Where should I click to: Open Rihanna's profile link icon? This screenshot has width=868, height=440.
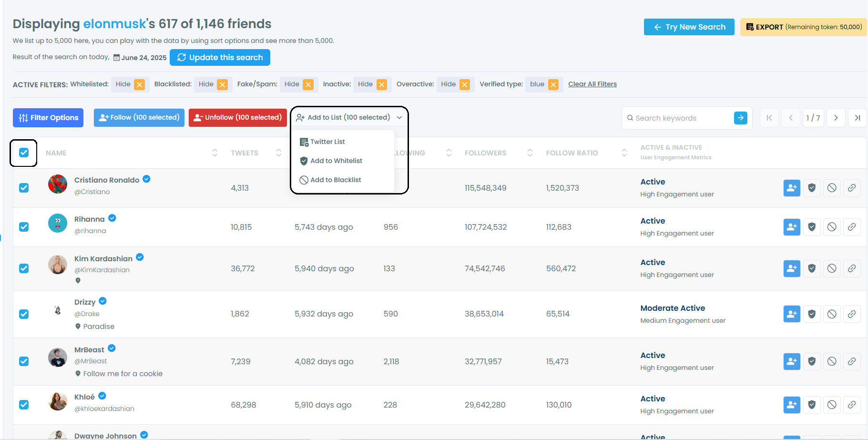click(x=852, y=227)
